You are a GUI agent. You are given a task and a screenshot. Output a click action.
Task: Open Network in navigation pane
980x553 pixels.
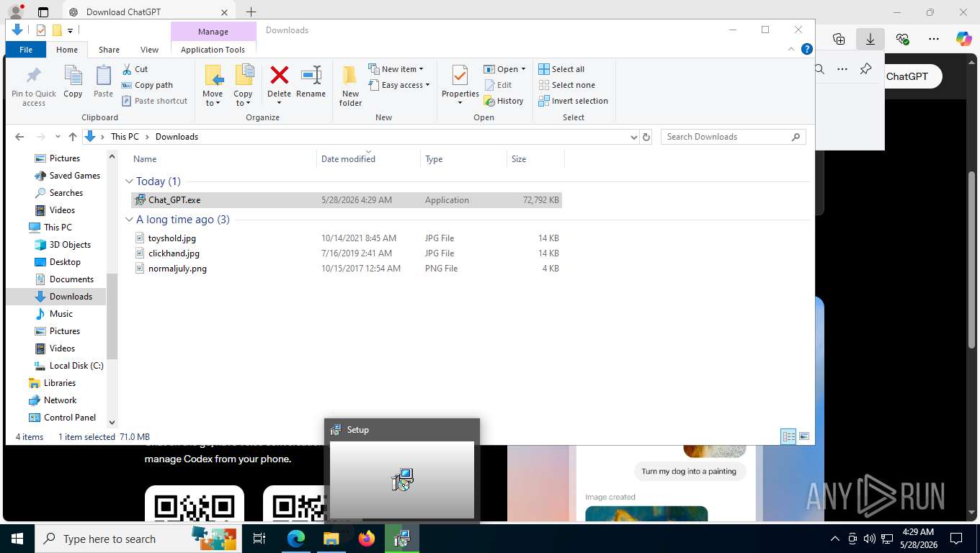(53, 400)
